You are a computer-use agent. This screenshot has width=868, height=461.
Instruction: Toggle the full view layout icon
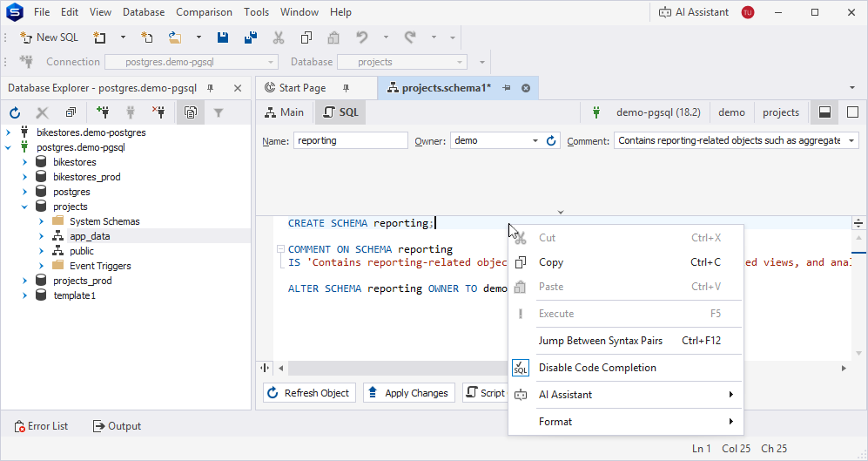coord(852,112)
